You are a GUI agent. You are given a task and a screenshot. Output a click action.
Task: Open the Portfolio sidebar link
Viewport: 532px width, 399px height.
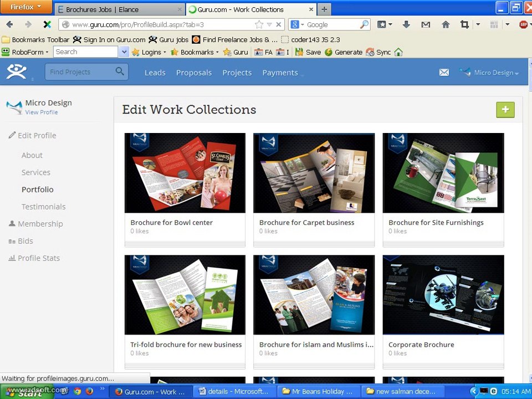[37, 190]
